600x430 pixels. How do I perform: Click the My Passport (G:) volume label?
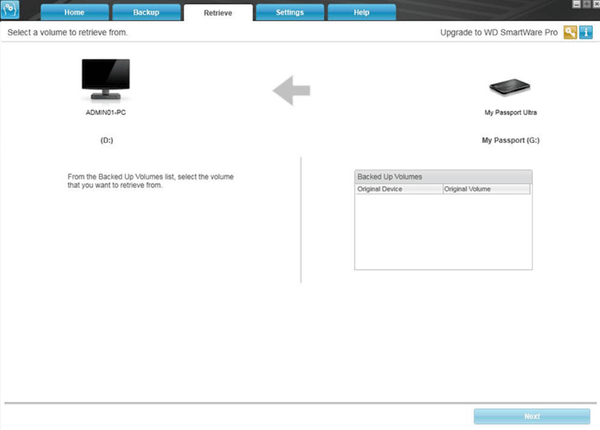tap(511, 141)
